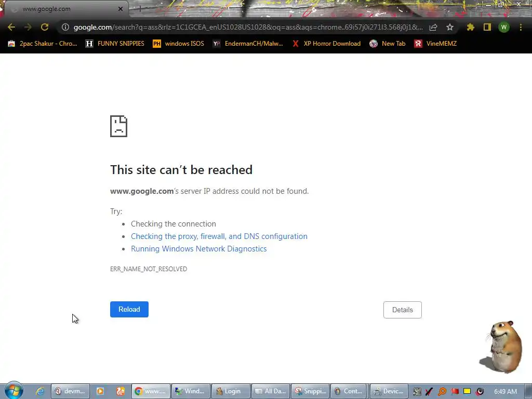
Task: Switch to Devic... taskbar window
Action: 389,391
